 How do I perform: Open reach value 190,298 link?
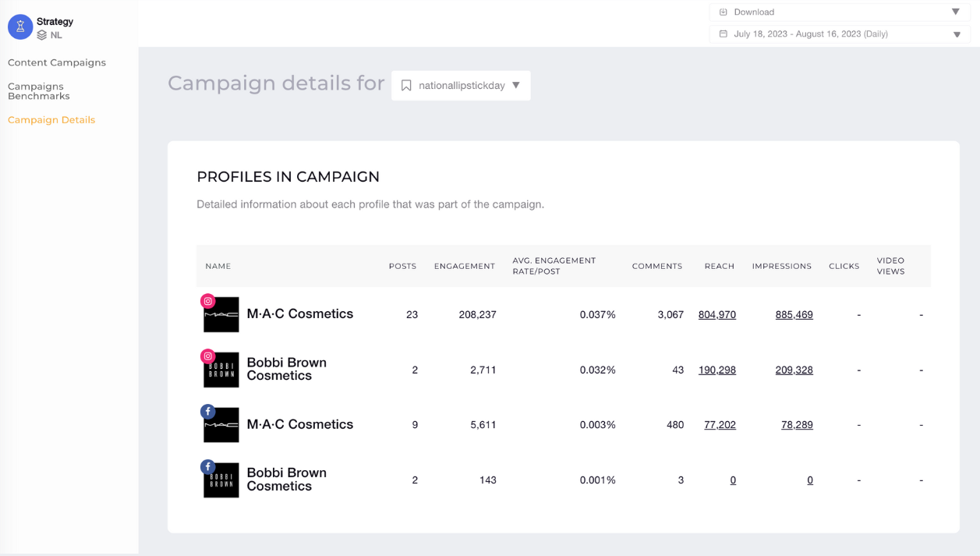717,370
